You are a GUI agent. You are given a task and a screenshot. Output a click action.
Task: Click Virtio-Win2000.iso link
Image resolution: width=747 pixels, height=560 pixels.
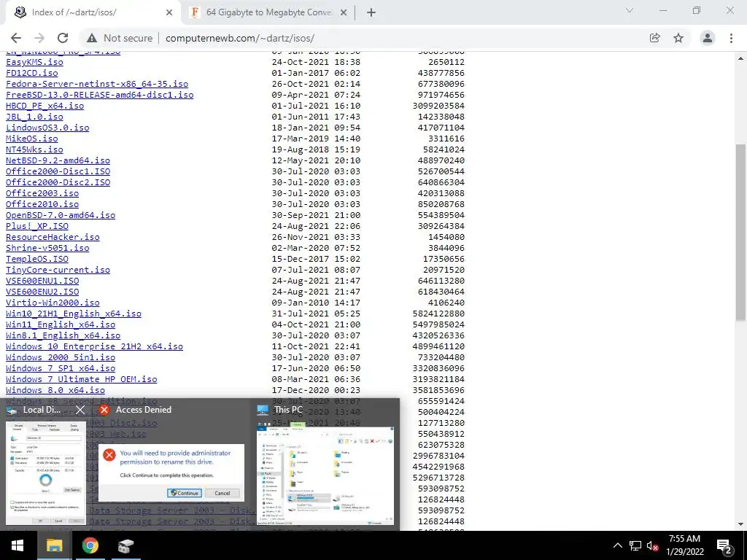53,303
